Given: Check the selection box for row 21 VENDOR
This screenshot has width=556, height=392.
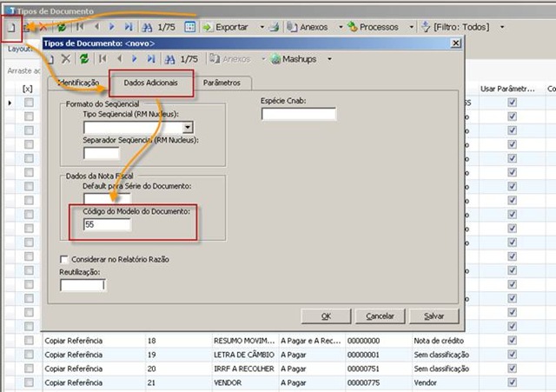Looking at the screenshot, I should (29, 382).
